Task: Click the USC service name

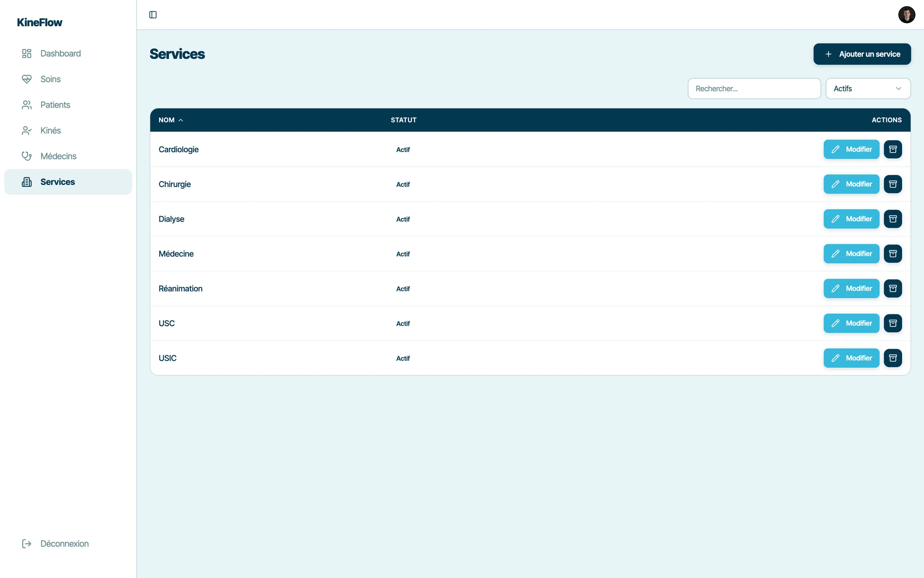Action: (166, 323)
